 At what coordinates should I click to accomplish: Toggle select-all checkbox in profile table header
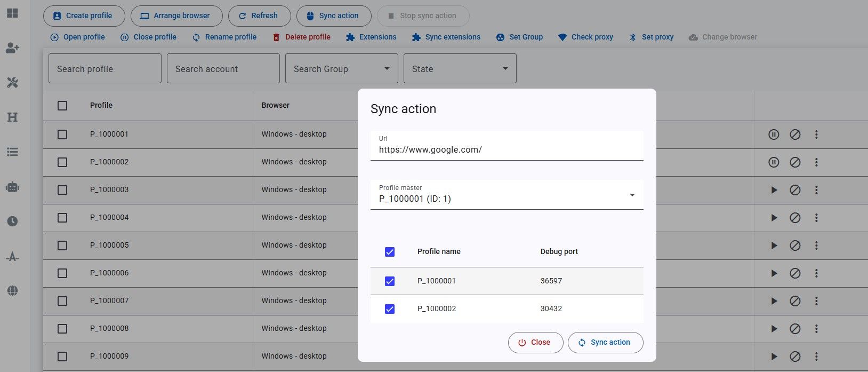pos(62,106)
